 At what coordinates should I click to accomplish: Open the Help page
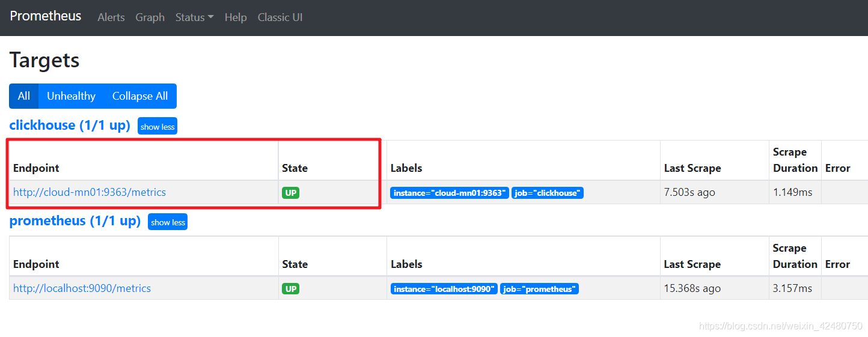(x=236, y=17)
